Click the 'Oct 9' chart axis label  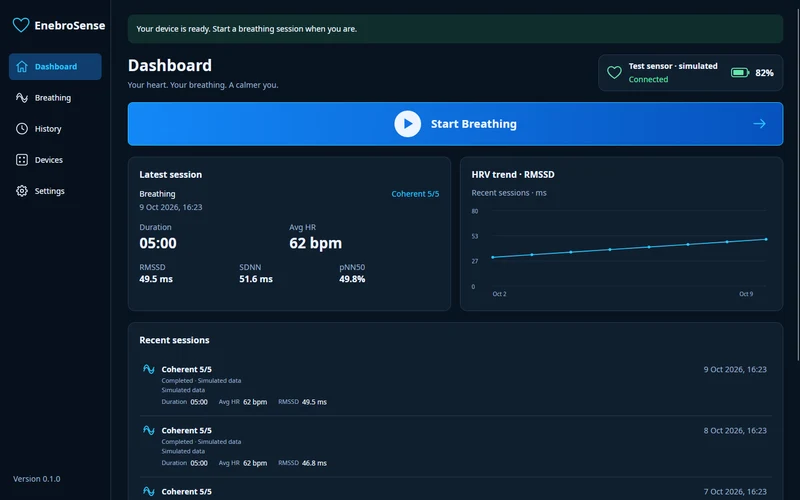tap(745, 294)
